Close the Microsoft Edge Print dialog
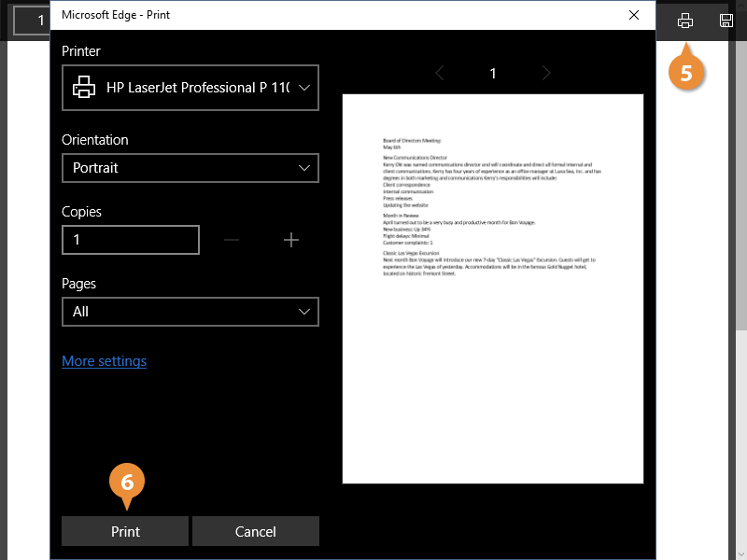The image size is (747, 560). (634, 15)
